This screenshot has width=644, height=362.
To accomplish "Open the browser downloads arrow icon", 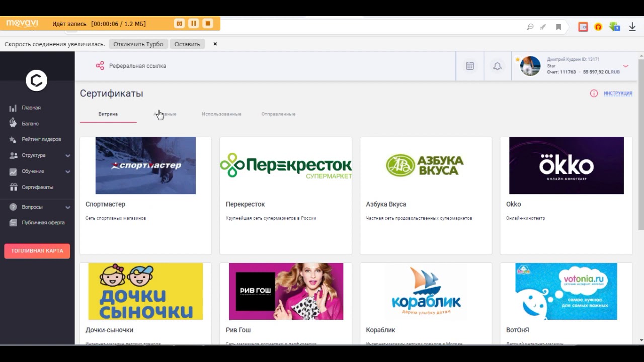I will click(632, 27).
